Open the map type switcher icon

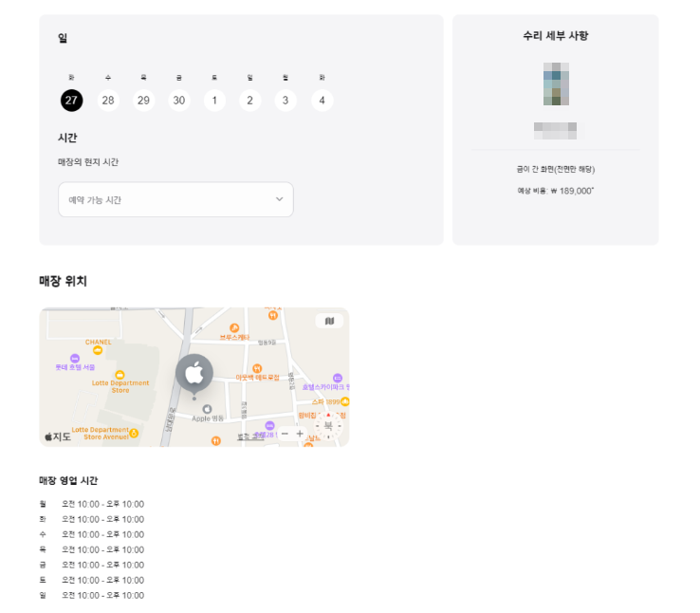tap(329, 321)
